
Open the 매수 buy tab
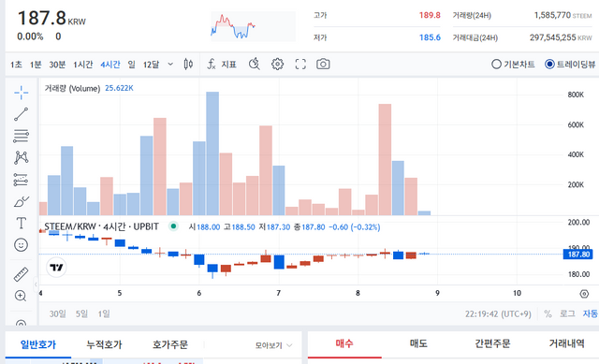point(344,343)
